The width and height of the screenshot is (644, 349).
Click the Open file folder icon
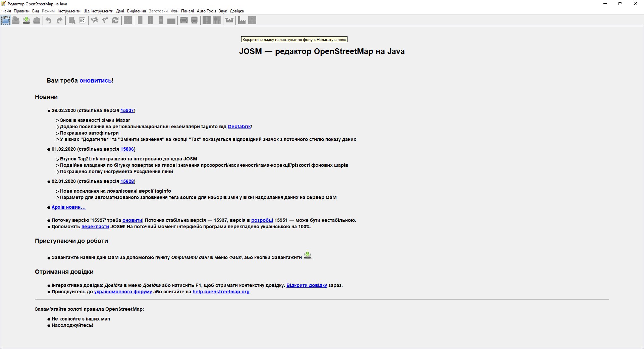coord(5,20)
